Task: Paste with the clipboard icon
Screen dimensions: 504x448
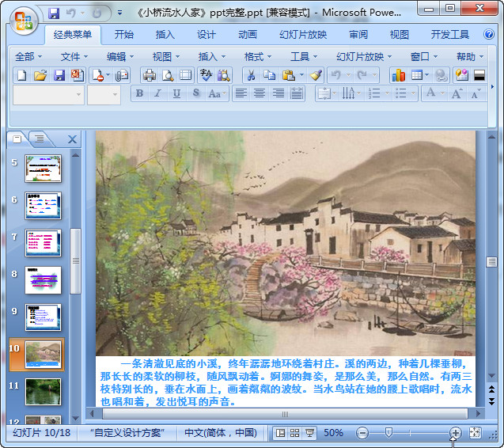Action: 288,75
